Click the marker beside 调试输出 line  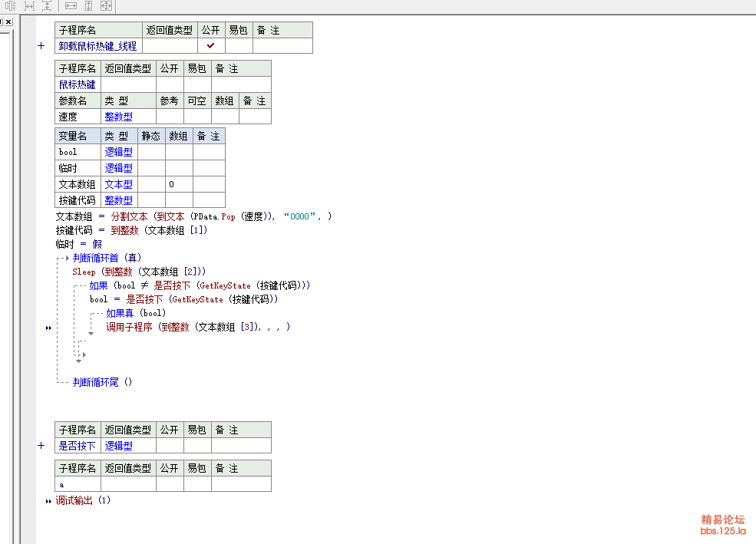point(48,502)
